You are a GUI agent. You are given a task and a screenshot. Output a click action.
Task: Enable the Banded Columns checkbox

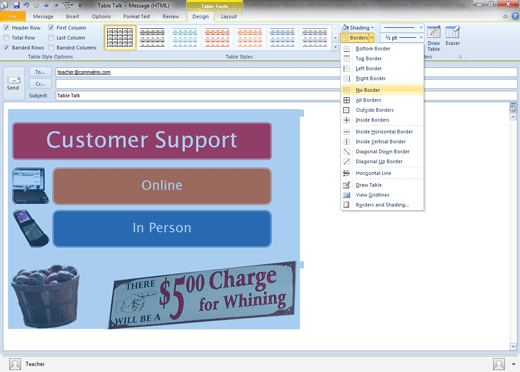51,48
